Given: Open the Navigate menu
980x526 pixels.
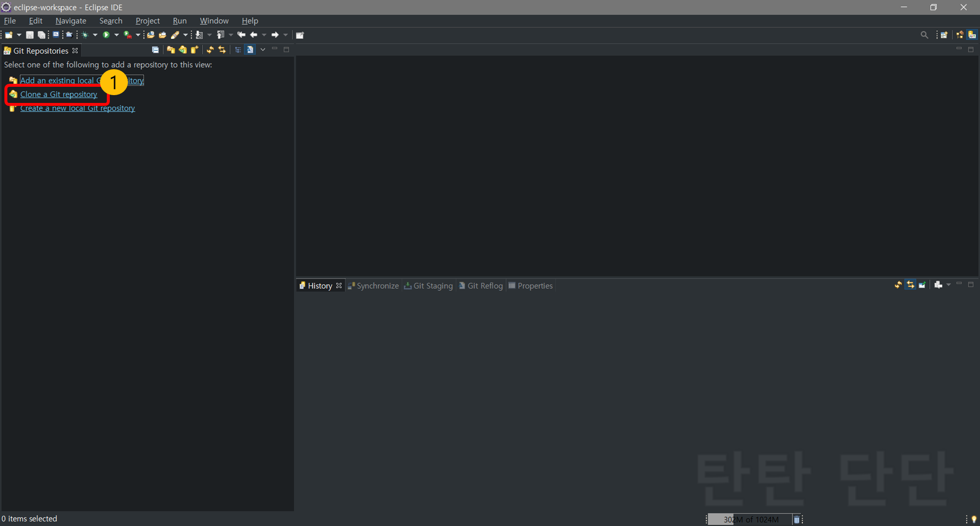Looking at the screenshot, I should tap(71, 21).
